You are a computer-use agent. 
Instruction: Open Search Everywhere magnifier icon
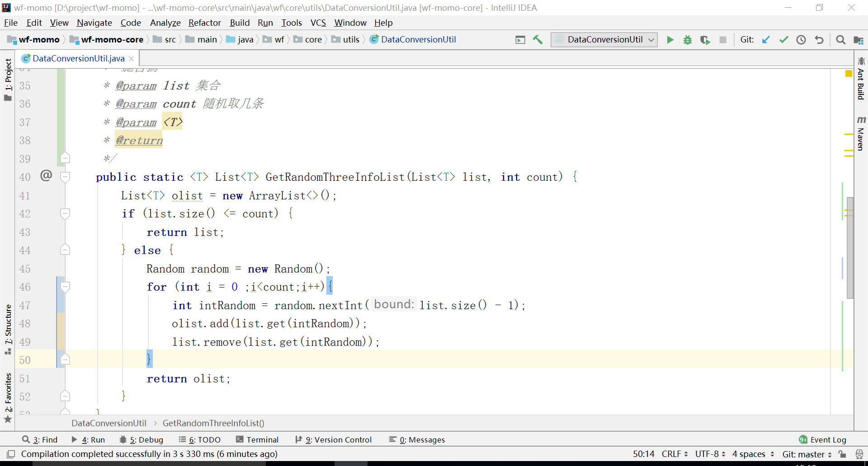pyautogui.click(x=840, y=40)
